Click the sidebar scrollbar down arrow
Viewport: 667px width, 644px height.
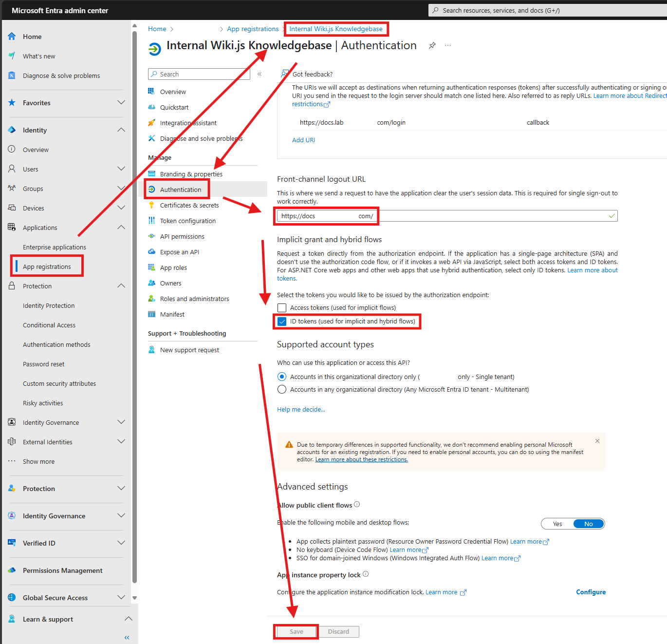click(134, 598)
